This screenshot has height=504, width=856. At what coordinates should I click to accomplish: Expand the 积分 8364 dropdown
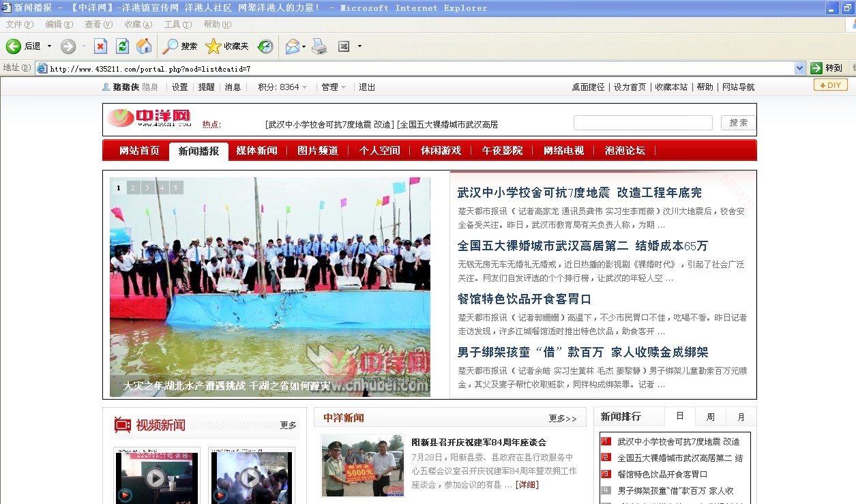304,87
